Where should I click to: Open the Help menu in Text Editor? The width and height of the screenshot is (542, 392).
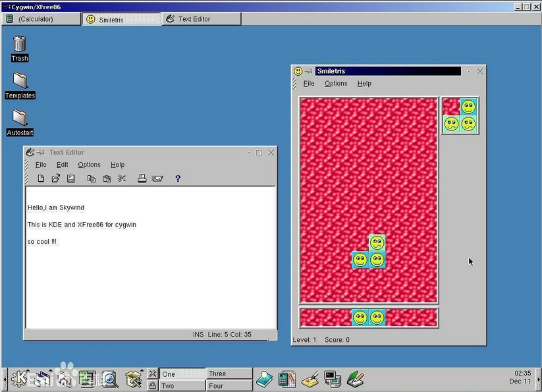point(117,165)
